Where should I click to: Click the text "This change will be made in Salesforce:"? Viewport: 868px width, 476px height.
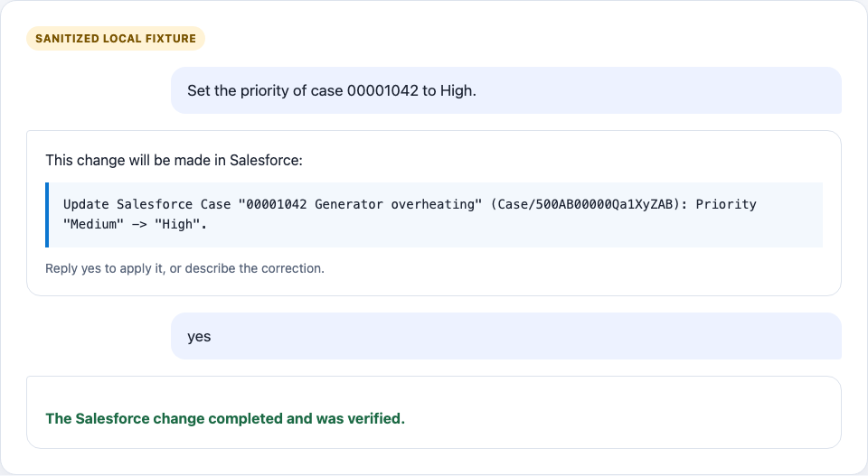tap(174, 161)
